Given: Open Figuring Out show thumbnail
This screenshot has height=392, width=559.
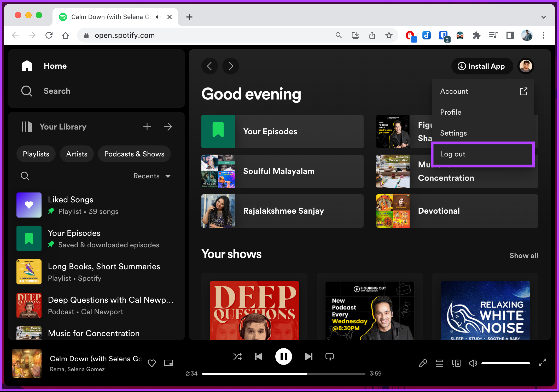Looking at the screenshot, I should click(x=370, y=311).
